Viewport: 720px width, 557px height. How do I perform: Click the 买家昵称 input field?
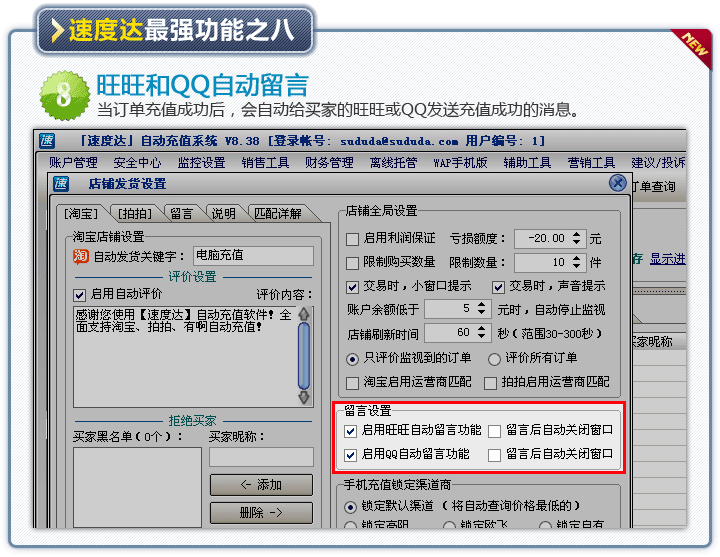(x=261, y=457)
